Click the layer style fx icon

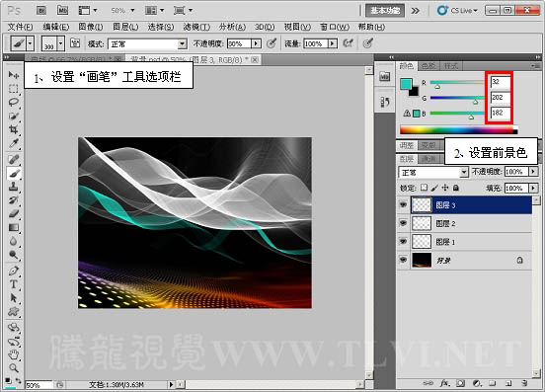pos(444,383)
